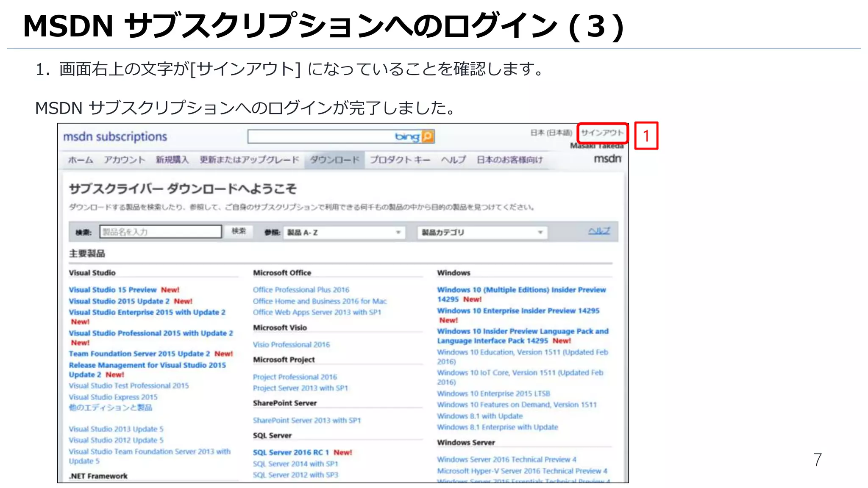Open Visual Studio 2013 Update 5
The height and width of the screenshot is (488, 868).
pyautogui.click(x=116, y=429)
